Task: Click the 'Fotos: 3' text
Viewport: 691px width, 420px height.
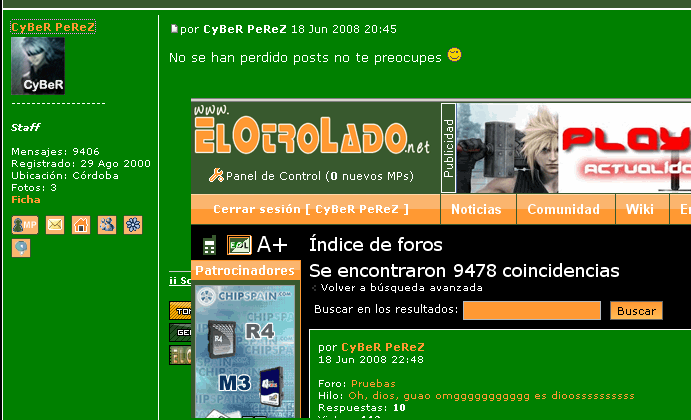Action: [34, 187]
